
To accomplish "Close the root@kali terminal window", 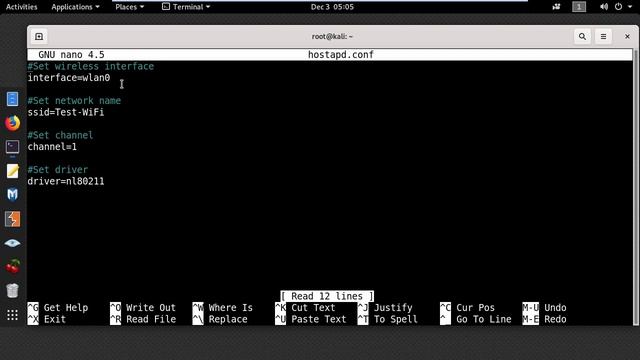I will click(627, 37).
